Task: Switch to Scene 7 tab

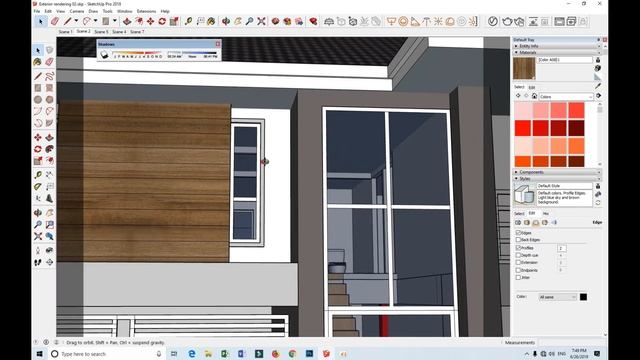Action: [x=137, y=31]
